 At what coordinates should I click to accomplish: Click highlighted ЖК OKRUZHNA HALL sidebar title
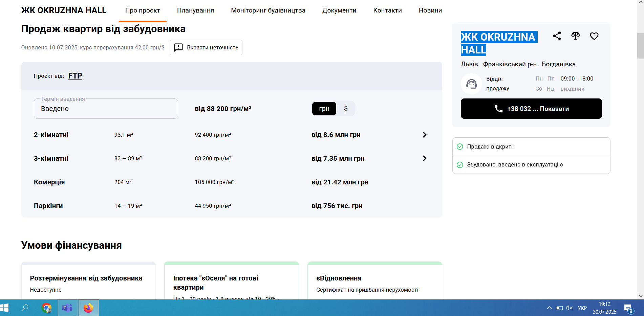pos(499,43)
